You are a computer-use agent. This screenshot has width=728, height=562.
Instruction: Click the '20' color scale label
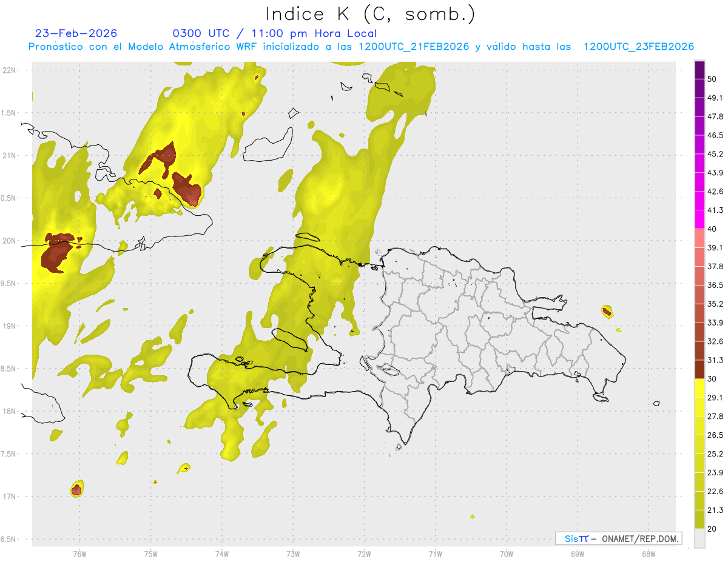click(x=712, y=529)
